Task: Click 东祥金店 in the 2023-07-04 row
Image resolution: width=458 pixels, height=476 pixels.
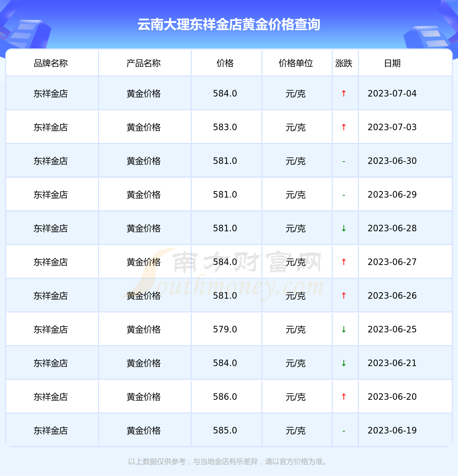Action: pos(51,94)
